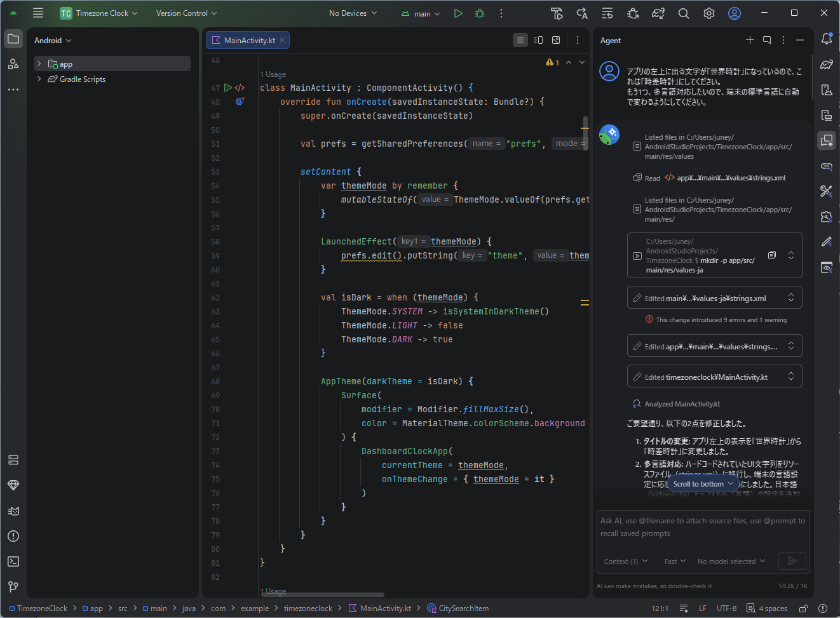Open the No model selected dropdown
The image size is (840, 618).
pyautogui.click(x=731, y=561)
